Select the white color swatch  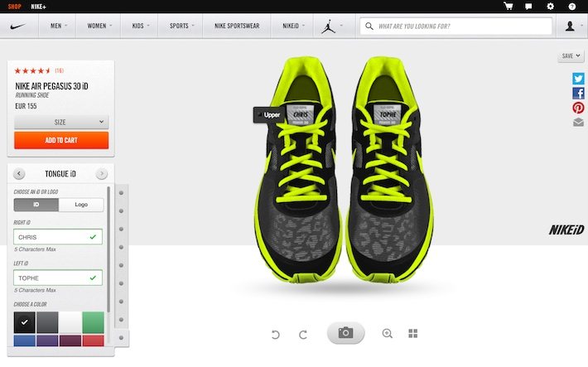(x=70, y=322)
